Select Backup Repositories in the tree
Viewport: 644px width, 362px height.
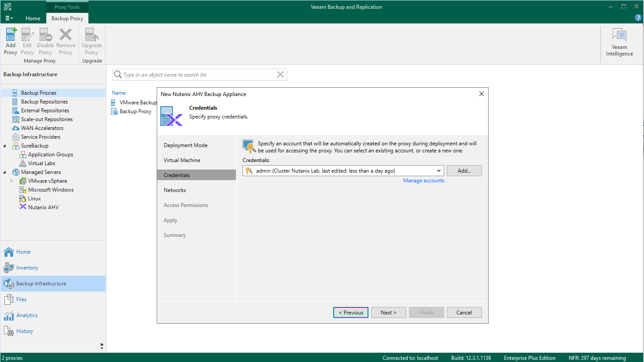tap(44, 102)
